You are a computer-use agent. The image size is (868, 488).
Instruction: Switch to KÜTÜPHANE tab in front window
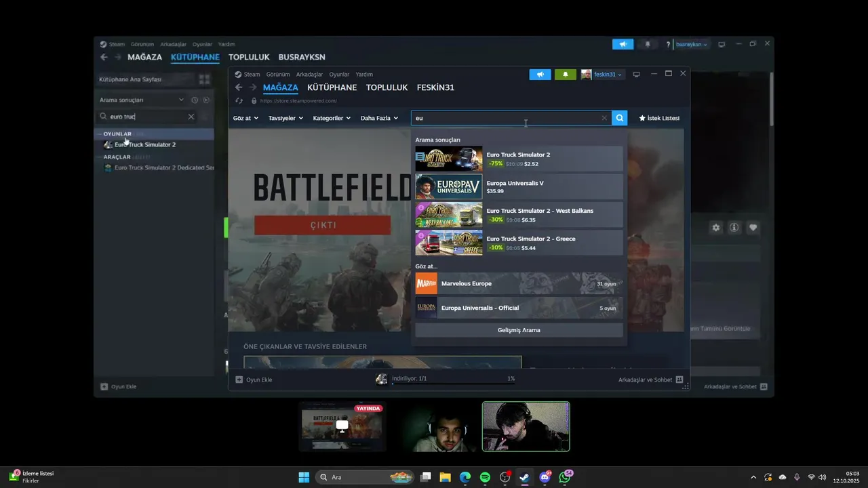tap(332, 87)
